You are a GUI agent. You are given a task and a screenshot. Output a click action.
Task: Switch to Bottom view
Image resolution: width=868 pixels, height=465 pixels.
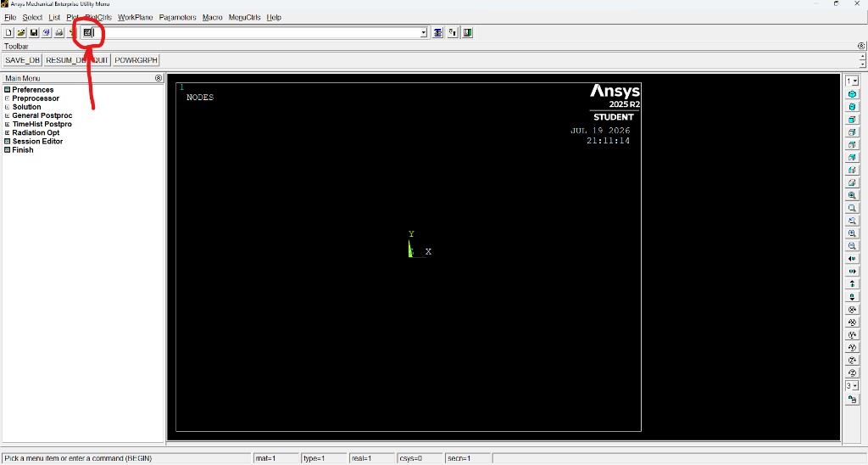[852, 183]
